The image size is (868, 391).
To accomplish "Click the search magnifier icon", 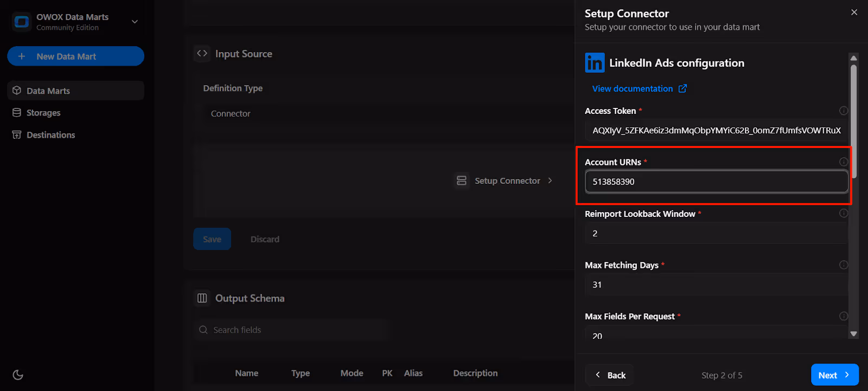I will coord(203,330).
